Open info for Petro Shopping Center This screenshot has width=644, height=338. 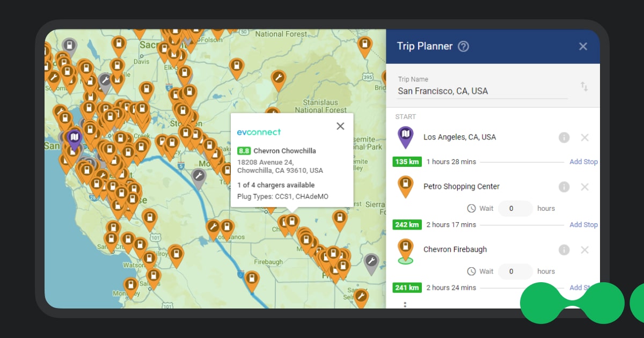(563, 187)
